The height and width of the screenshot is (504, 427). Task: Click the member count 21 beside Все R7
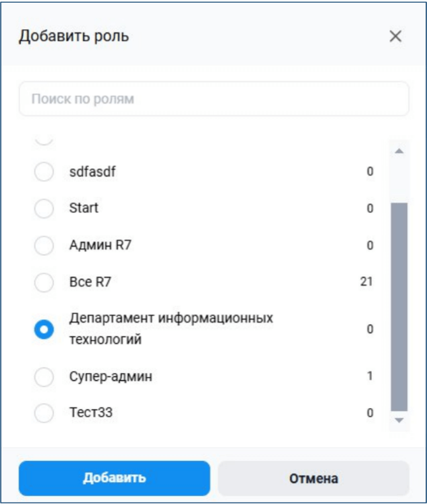366,281
